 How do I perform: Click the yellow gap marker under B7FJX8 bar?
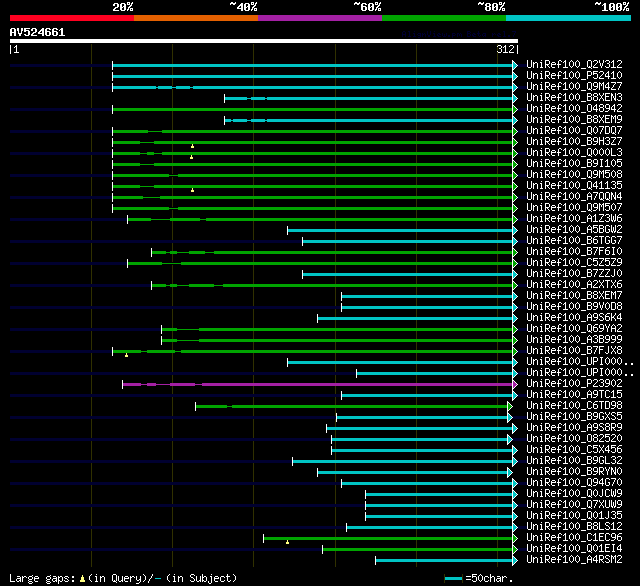127,355
